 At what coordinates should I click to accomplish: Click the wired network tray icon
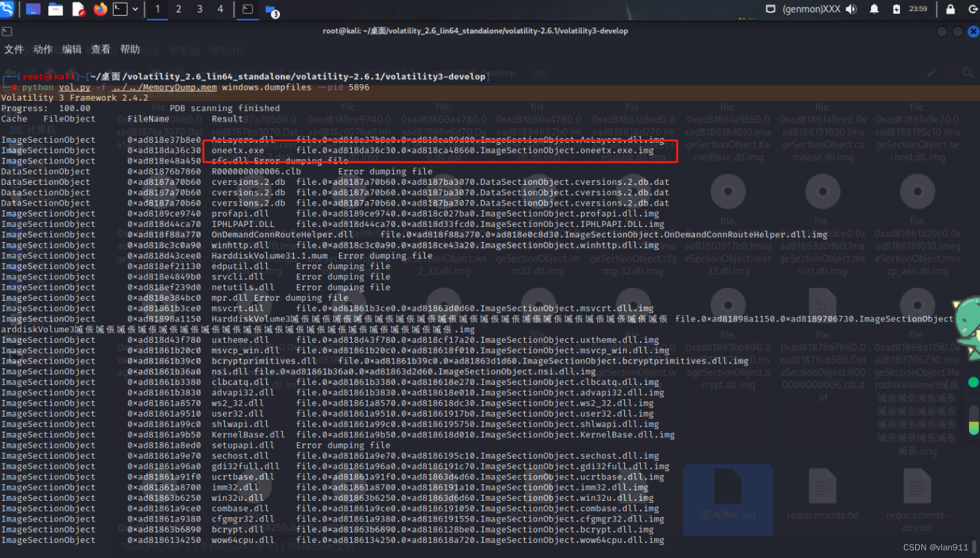point(771,9)
